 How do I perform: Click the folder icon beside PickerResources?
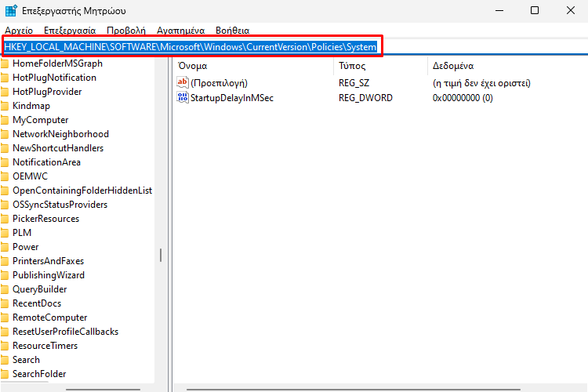coord(5,219)
